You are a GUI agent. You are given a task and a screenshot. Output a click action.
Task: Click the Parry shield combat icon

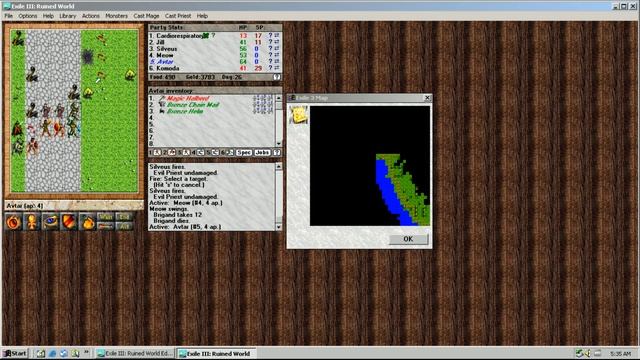pyautogui.click(x=69, y=222)
